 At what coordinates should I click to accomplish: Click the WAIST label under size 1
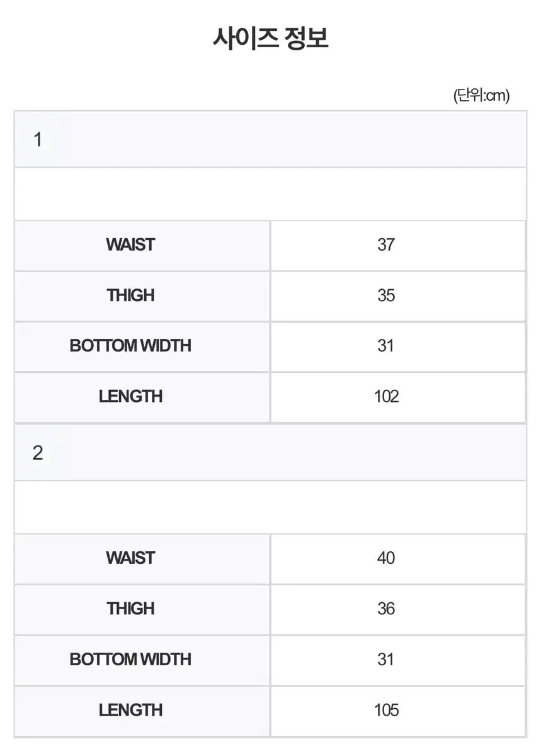click(130, 244)
